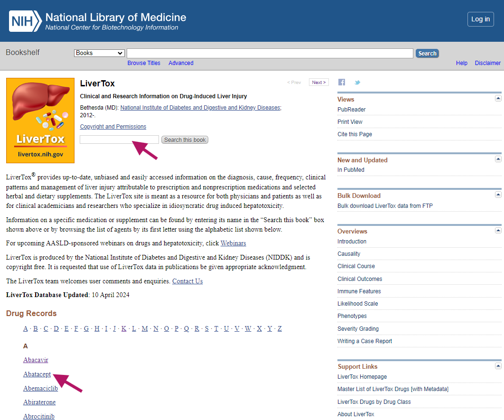Click the Search this book button
Viewport: 504px width, 420px height.
point(185,140)
